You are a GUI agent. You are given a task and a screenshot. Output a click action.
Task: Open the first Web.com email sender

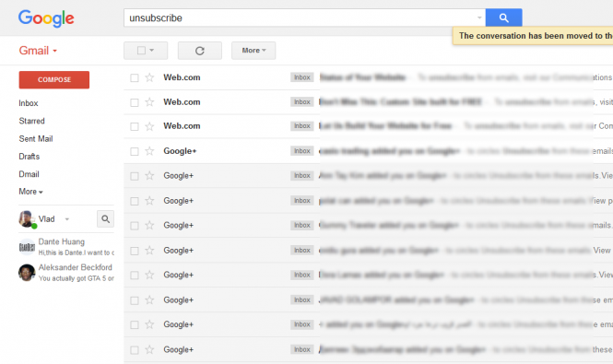tap(182, 77)
